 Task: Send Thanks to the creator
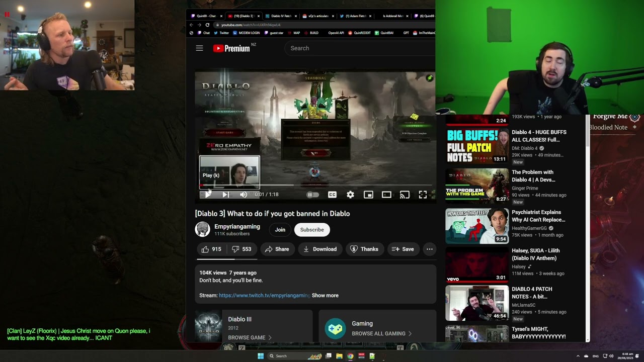coord(364,249)
